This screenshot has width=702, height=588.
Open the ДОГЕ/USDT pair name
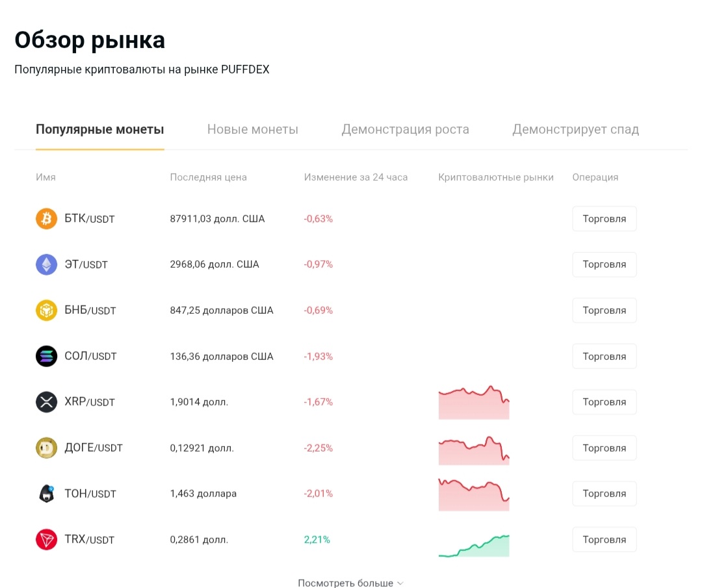(94, 448)
